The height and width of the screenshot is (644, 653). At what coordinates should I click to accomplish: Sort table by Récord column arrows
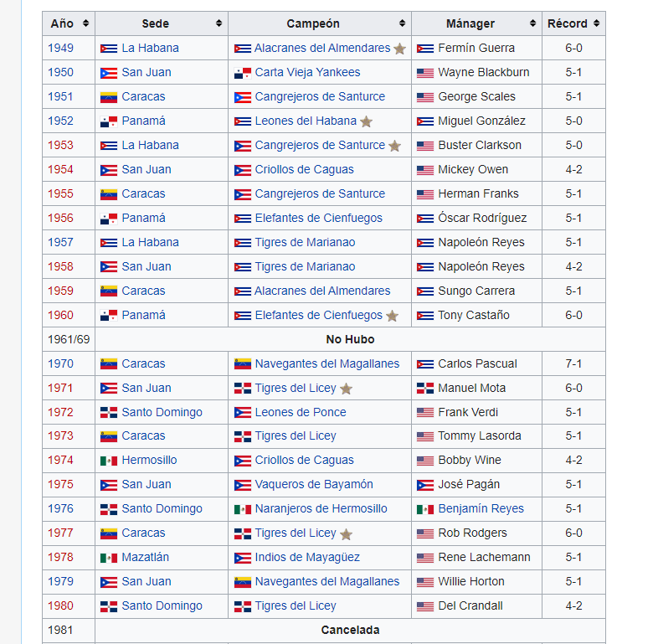point(596,23)
